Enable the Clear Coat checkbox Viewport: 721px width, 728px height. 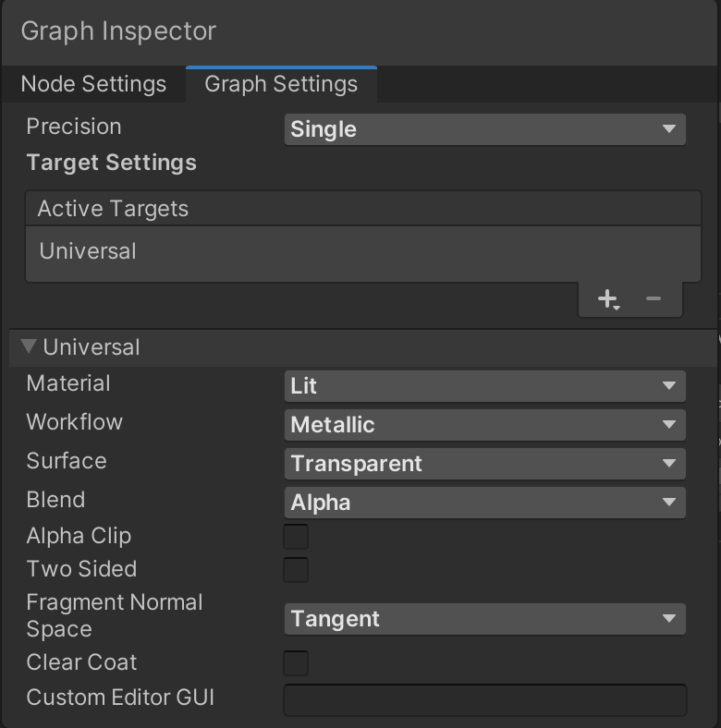click(x=296, y=663)
